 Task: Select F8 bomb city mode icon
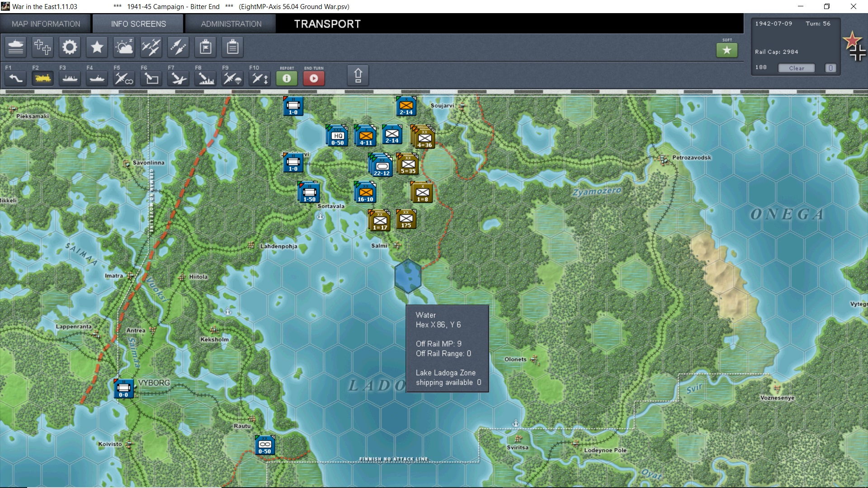pos(206,79)
